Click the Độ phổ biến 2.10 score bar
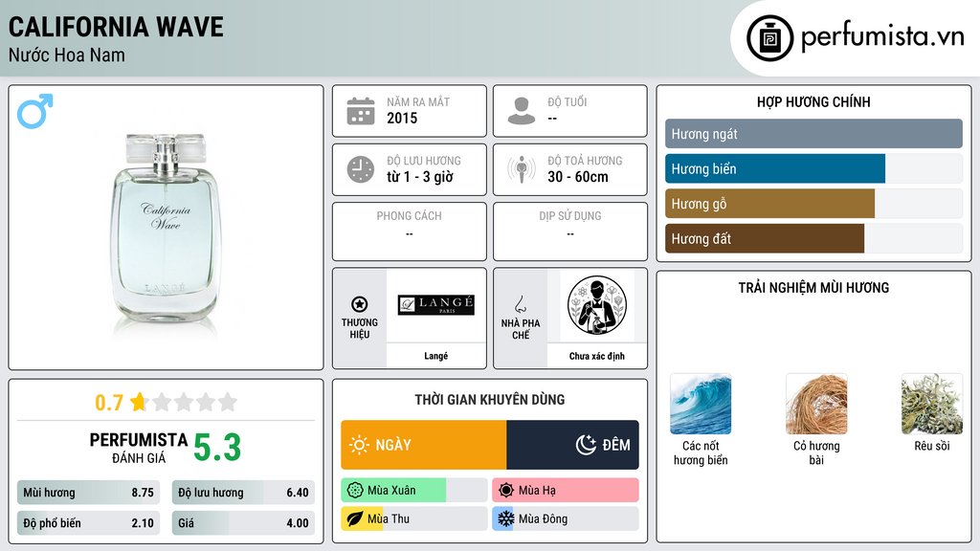The image size is (980, 551). click(89, 523)
